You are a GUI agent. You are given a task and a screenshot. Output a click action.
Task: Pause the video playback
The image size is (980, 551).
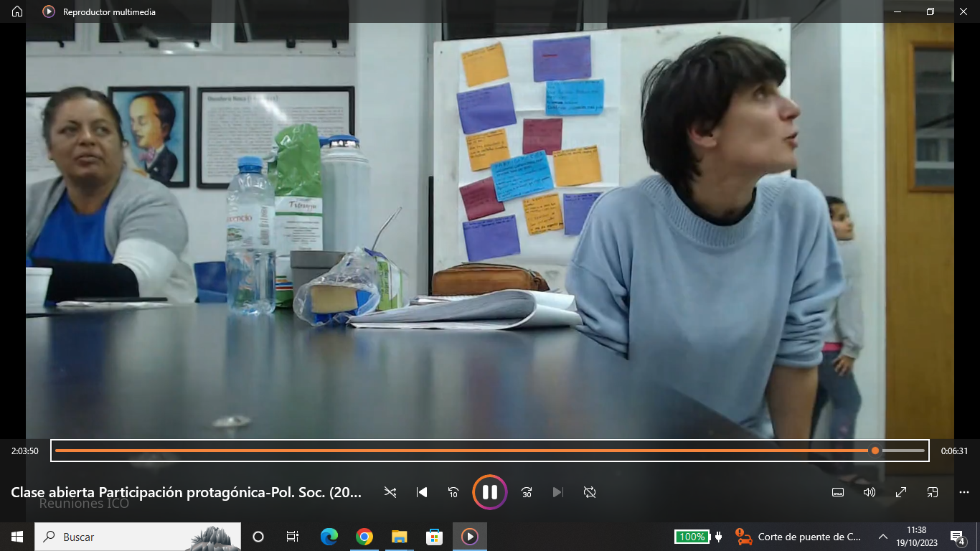point(490,492)
